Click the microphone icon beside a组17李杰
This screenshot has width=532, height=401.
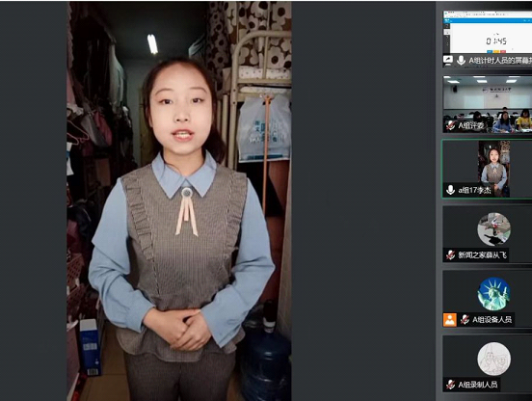451,190
